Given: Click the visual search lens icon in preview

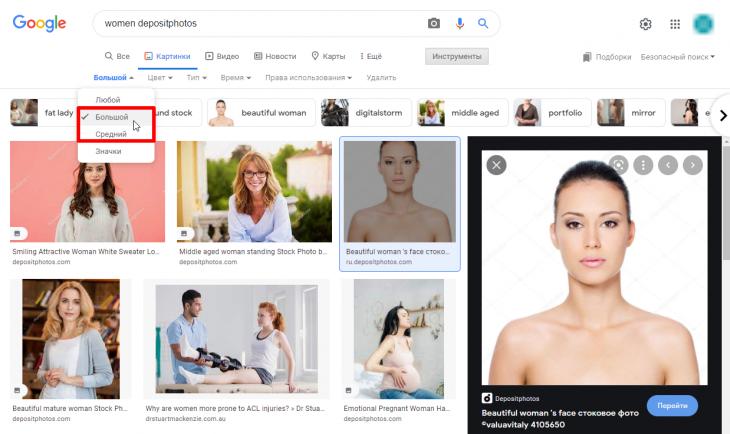Looking at the screenshot, I should [x=618, y=165].
